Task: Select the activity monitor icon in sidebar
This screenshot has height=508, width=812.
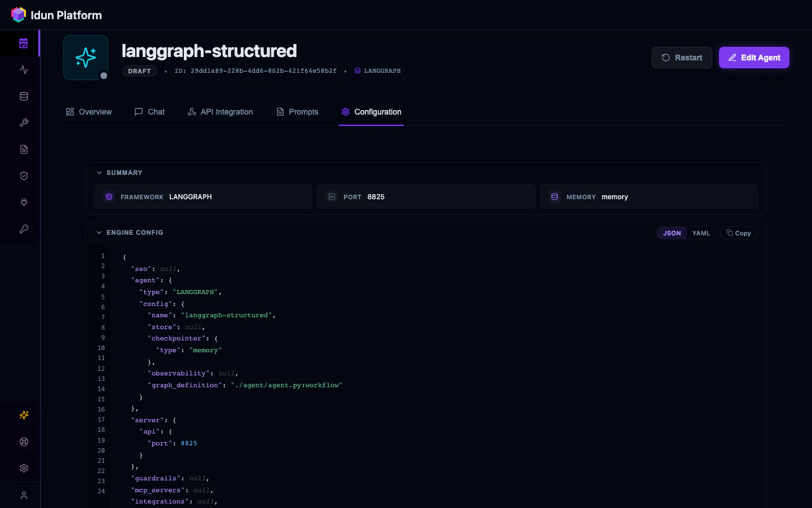Action: pyautogui.click(x=24, y=69)
